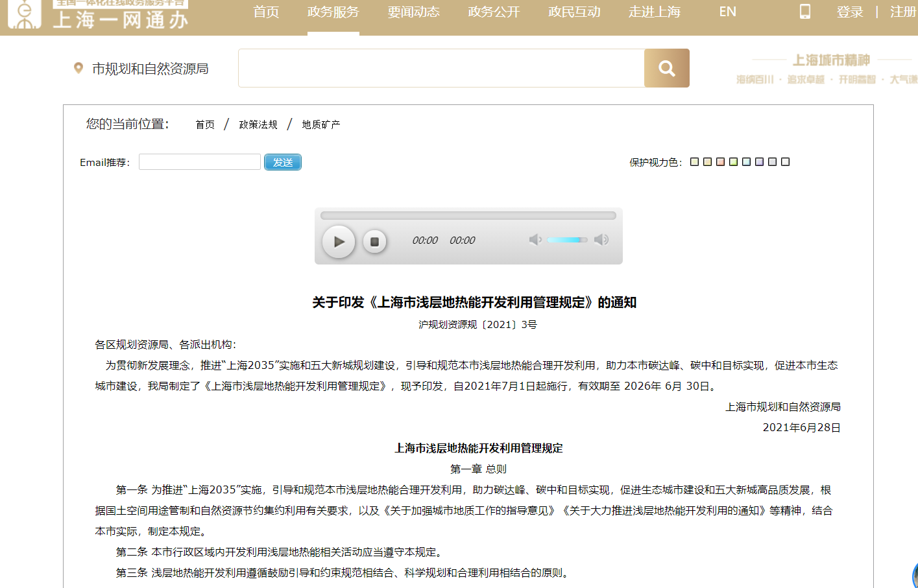Screen dimensions: 918x588
Task: Stop the audio playback
Action: point(374,242)
